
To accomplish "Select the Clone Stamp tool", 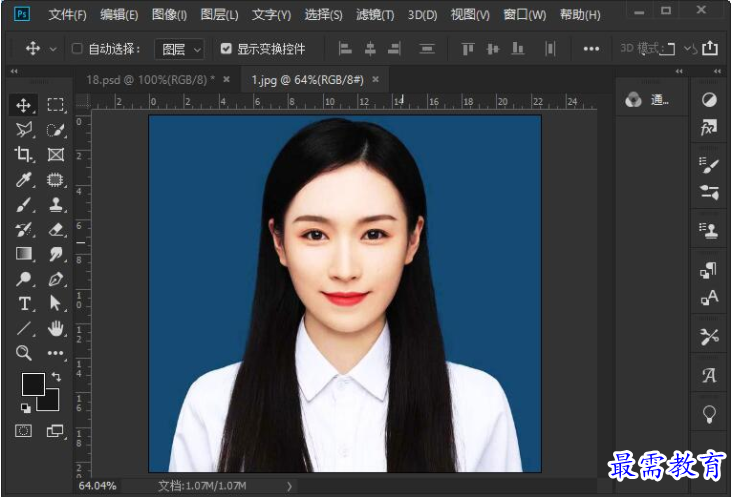I will click(56, 204).
